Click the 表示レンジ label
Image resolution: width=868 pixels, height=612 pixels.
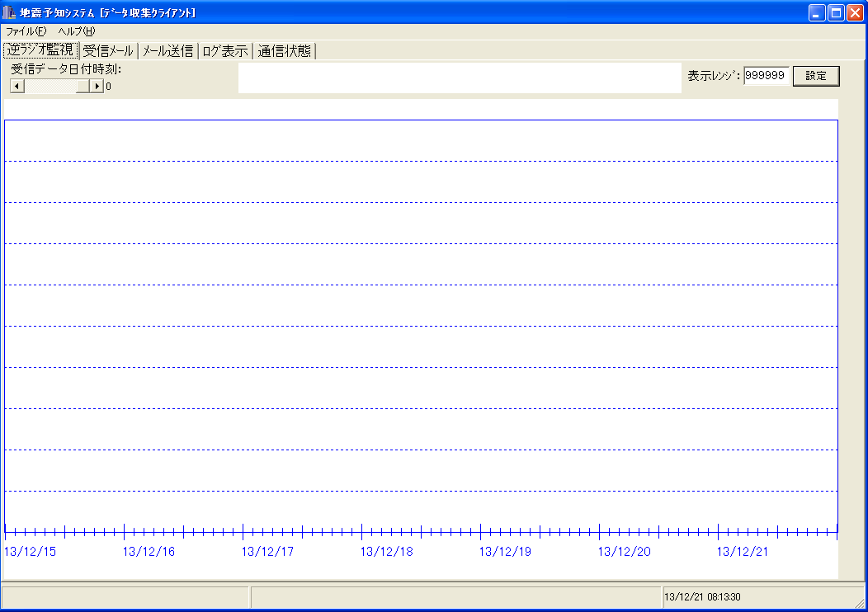tap(714, 76)
